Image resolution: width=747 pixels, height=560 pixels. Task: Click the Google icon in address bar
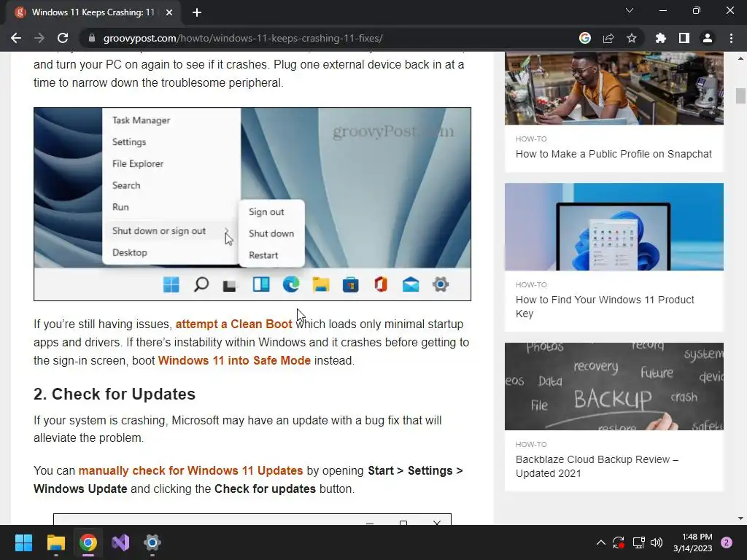pos(585,38)
